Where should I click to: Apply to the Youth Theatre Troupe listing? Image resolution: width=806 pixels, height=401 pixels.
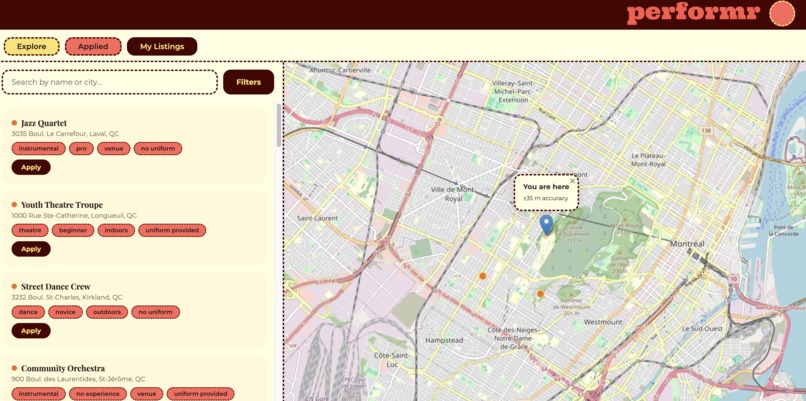(x=31, y=249)
